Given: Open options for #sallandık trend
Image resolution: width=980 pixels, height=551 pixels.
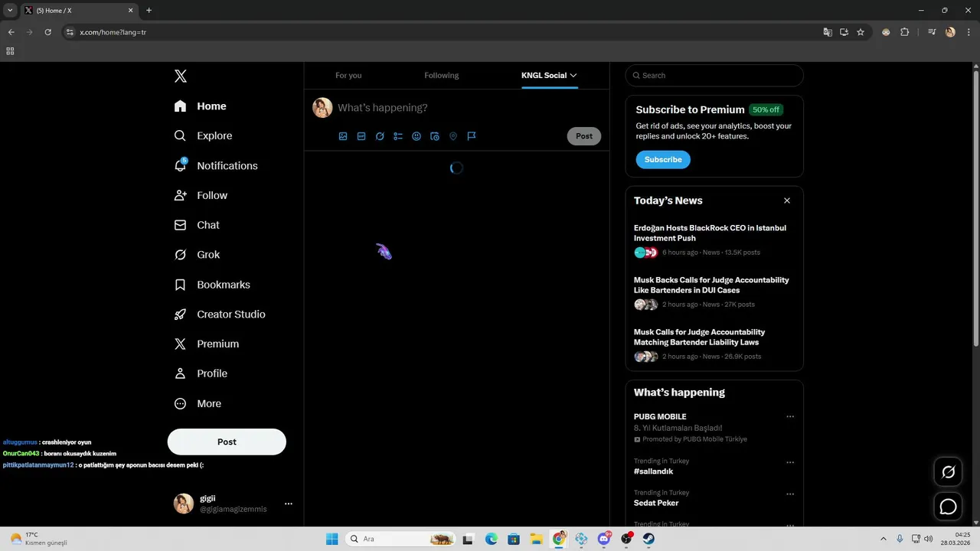Looking at the screenshot, I should (790, 462).
